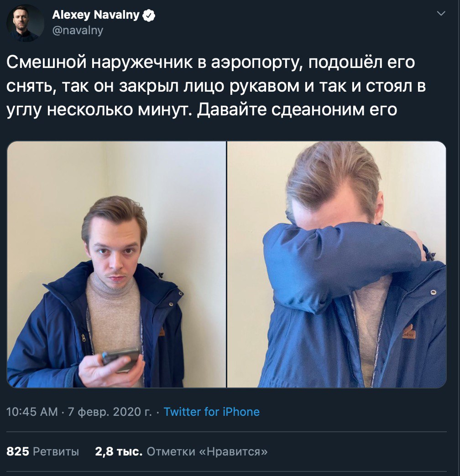Screen dimensions: 460x476
Task: Click tweet text Давайте сдеаноним его
Action: (x=297, y=109)
